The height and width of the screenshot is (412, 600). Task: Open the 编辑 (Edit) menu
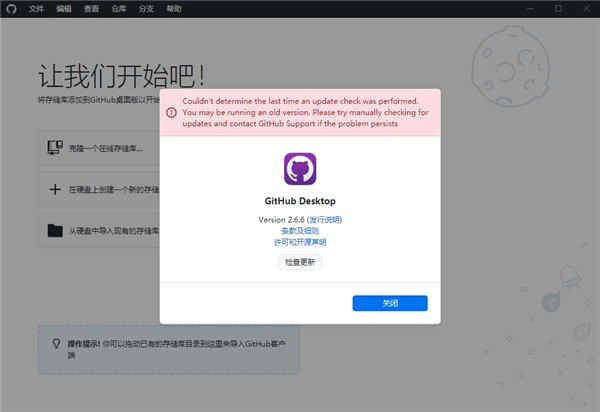coord(64,9)
